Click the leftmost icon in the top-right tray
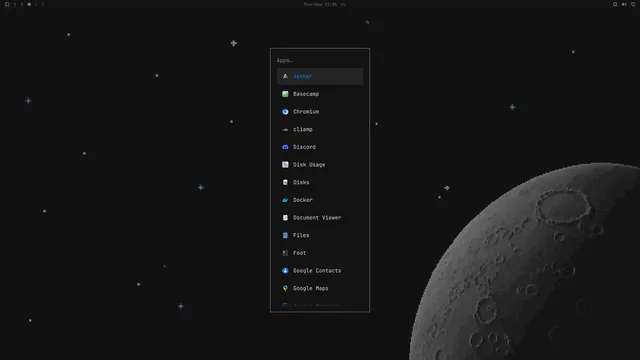This screenshot has height=360, width=640. tap(615, 4)
